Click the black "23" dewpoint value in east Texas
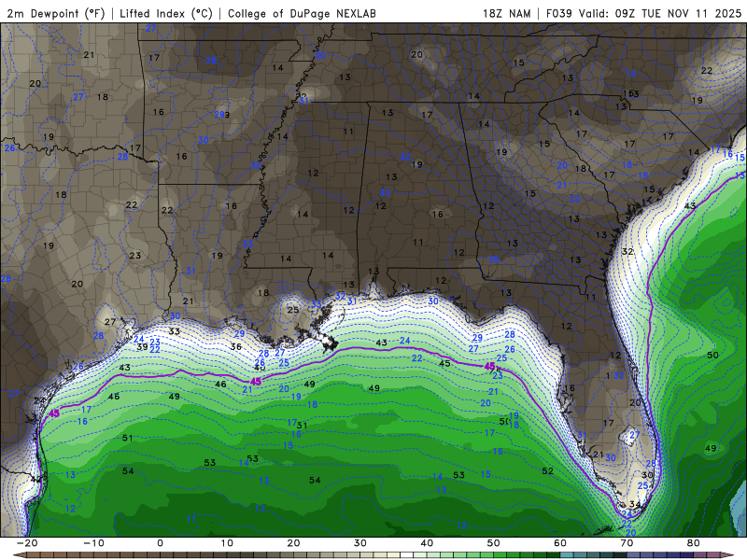The height and width of the screenshot is (560, 747). 135,256
